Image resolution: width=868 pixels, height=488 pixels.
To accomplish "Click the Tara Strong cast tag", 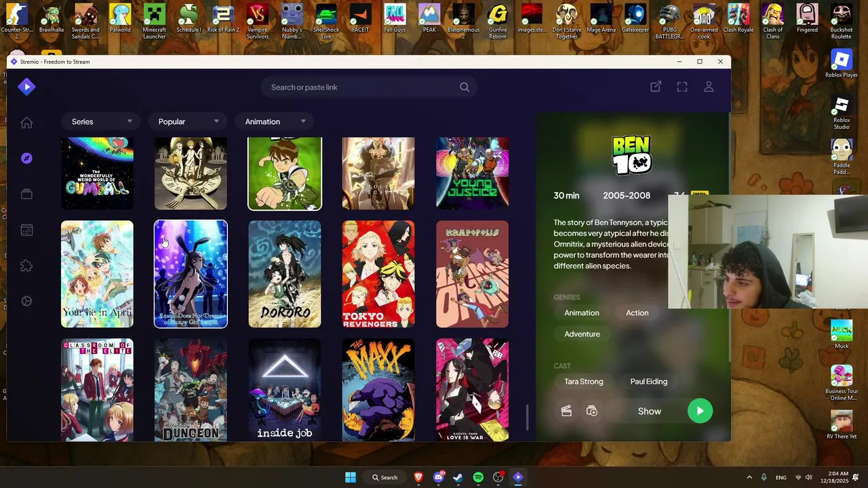I will 584,381.
